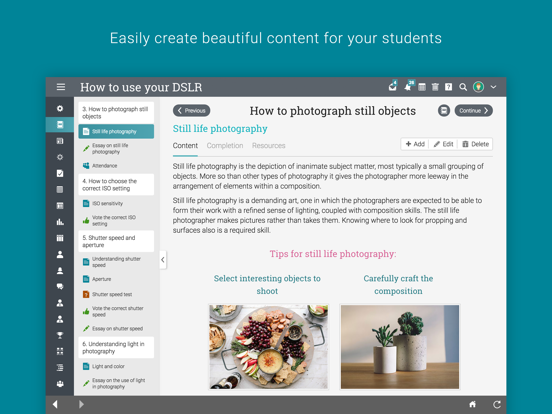The height and width of the screenshot is (414, 552).
Task: Open Essay on the use of light
Action: pyautogui.click(x=116, y=383)
